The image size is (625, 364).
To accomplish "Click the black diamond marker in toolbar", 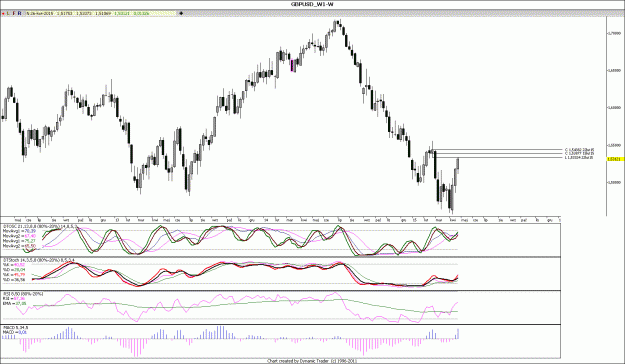I will (x=181, y=13).
